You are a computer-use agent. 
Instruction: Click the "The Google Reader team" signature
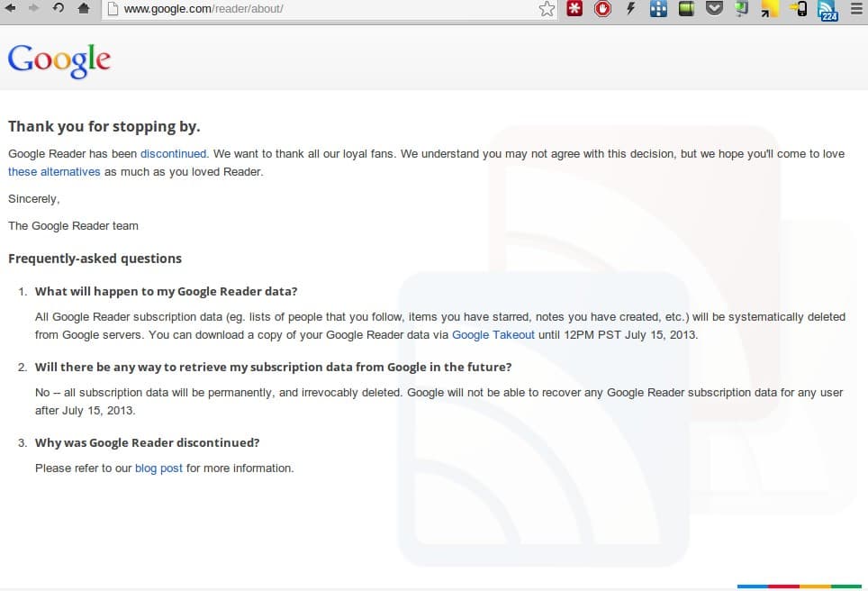(x=73, y=225)
